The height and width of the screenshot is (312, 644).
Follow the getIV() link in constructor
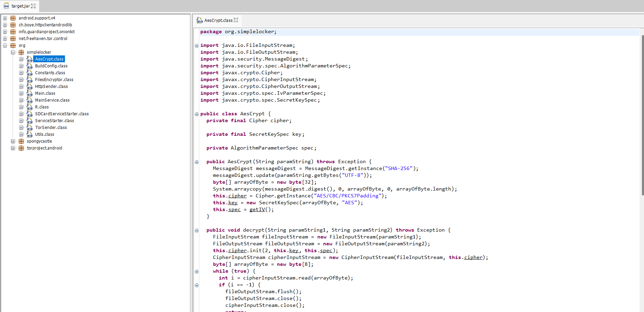point(257,209)
